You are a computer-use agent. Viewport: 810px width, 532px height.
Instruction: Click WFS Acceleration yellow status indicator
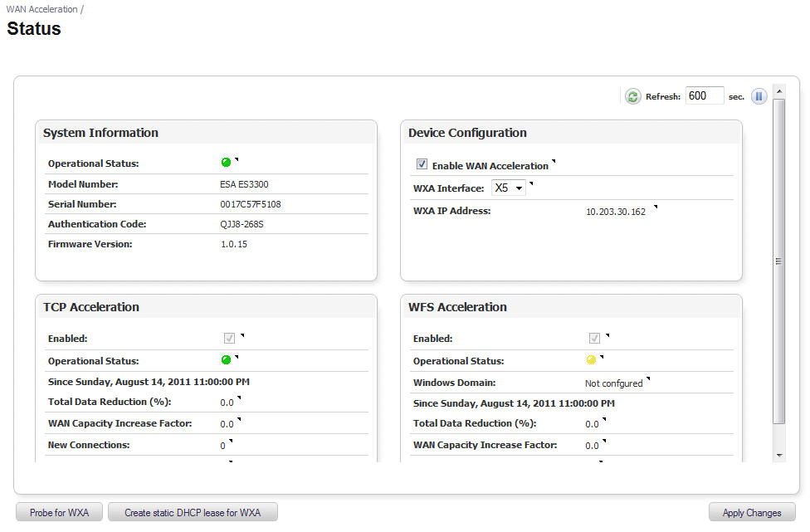[x=591, y=360]
